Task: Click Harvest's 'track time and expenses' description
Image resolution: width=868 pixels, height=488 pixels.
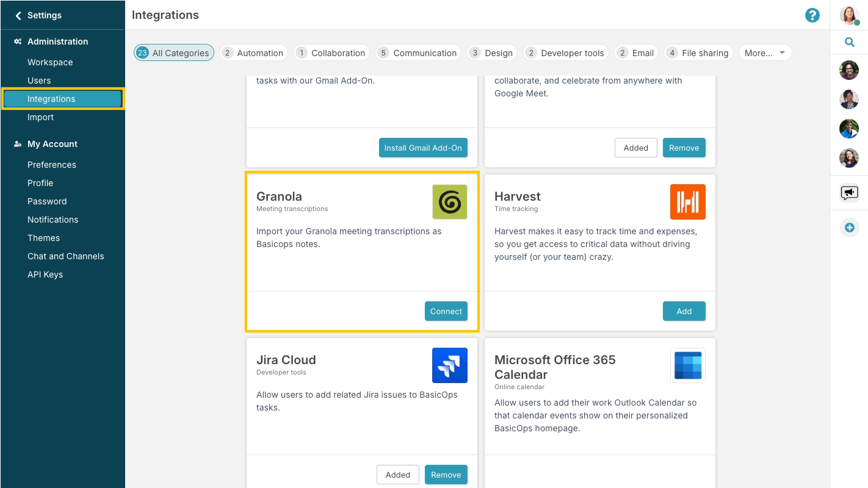Action: (596, 244)
